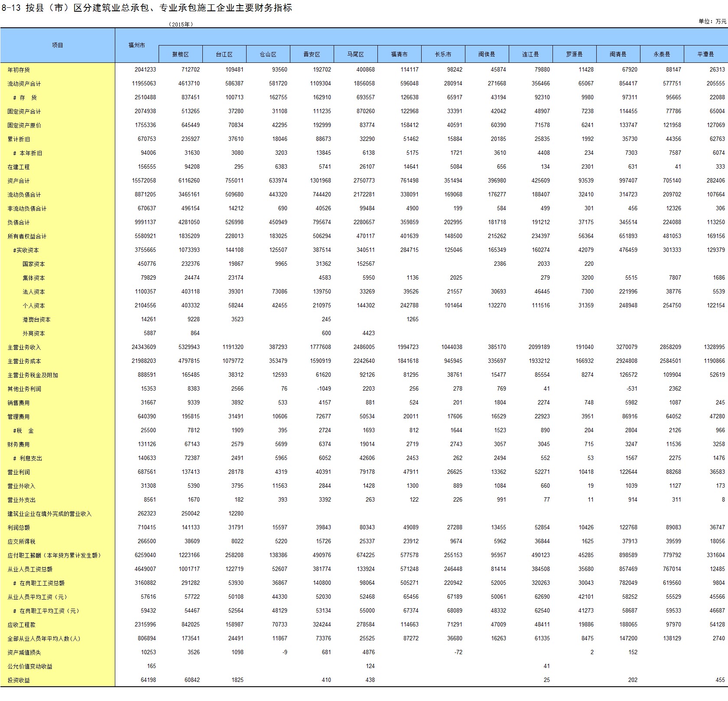Select the 平潭县 column header
The image size is (728, 701).
click(705, 54)
